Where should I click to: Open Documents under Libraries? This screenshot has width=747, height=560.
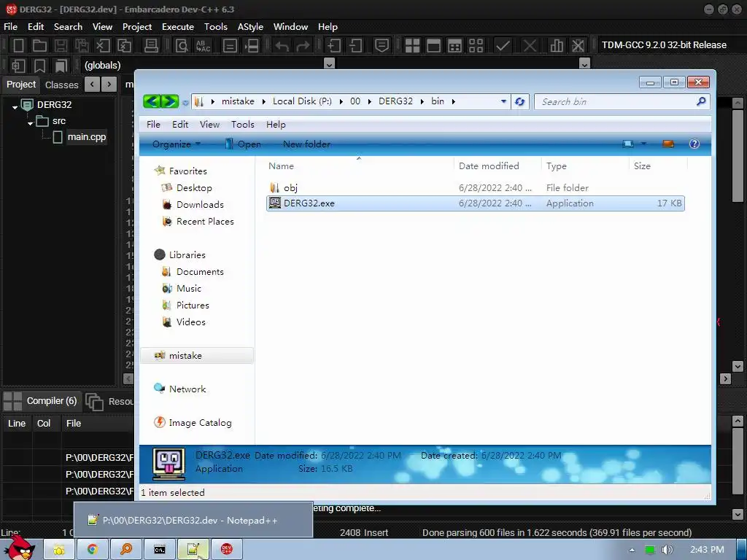tap(200, 272)
